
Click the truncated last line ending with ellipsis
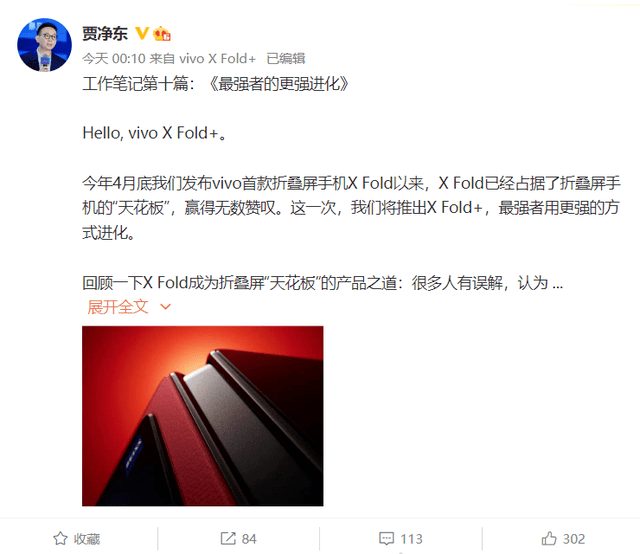coord(322,283)
